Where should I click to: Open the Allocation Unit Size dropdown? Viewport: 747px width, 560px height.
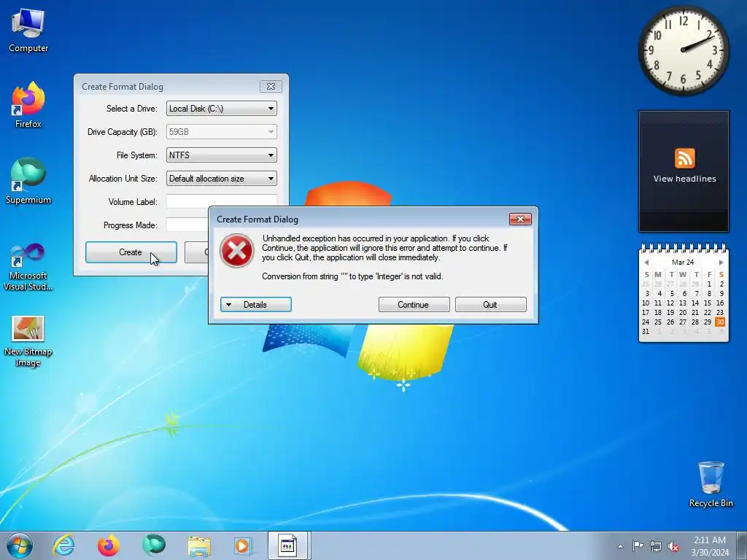222,179
